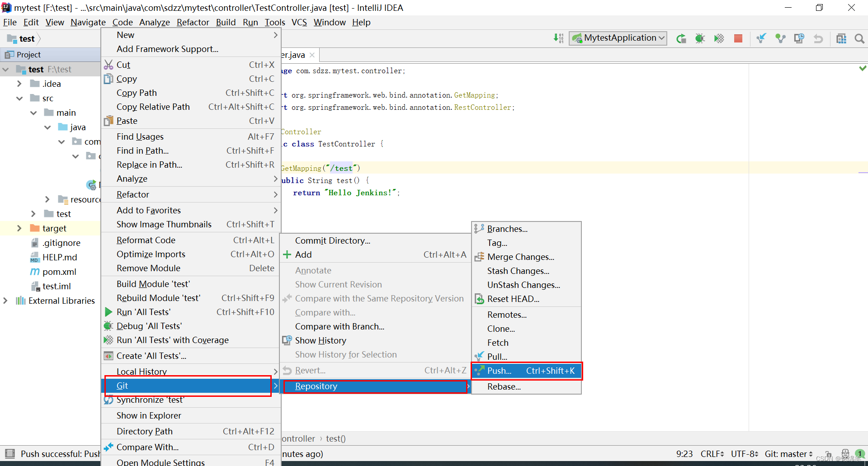Open the Project tool window header

tap(50, 55)
